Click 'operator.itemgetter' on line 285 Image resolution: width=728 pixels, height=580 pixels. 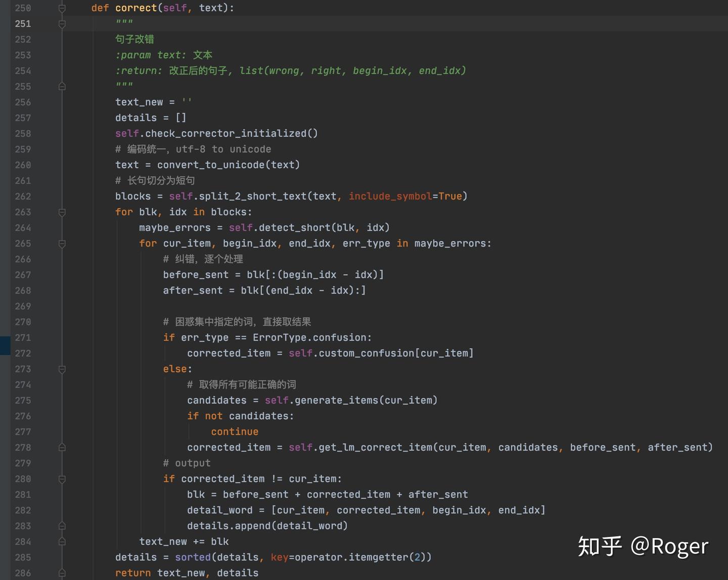(x=351, y=557)
